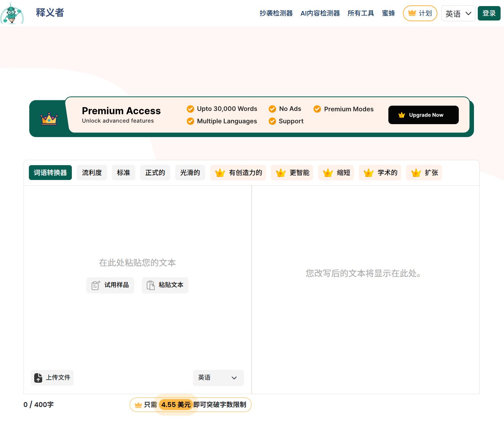Switch to 标准 mode

point(124,173)
